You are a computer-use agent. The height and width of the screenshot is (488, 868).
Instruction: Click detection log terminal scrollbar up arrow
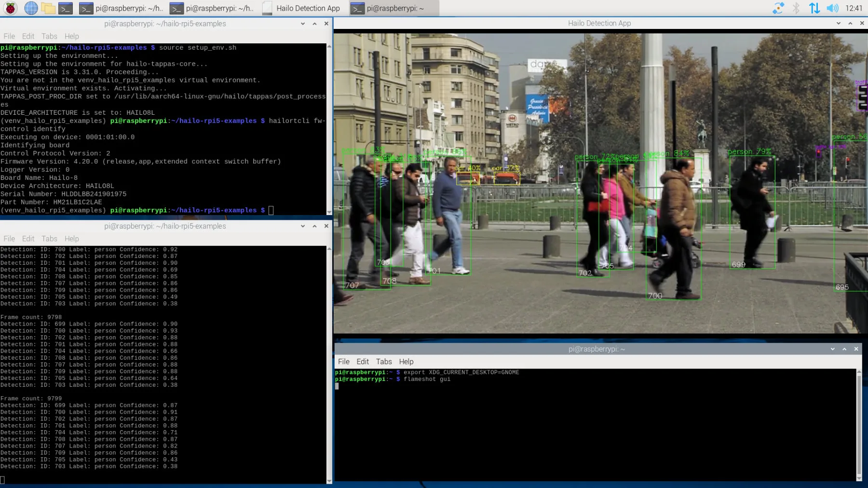329,249
